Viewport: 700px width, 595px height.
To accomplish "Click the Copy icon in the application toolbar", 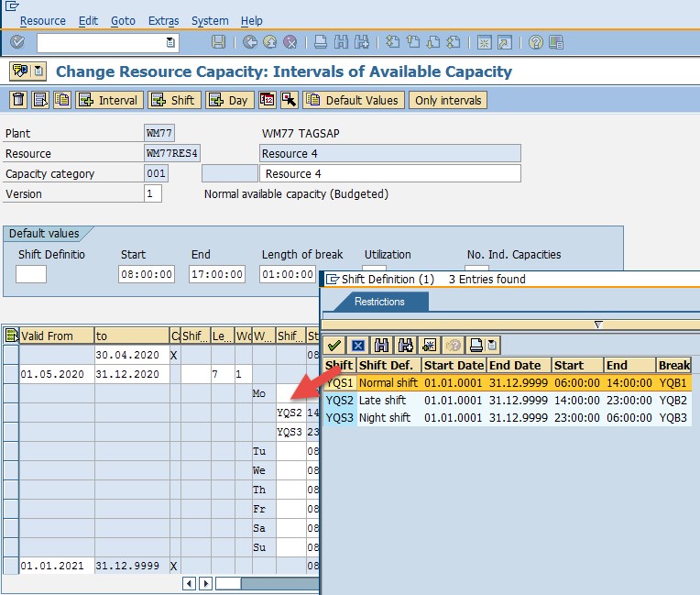I will click(62, 100).
